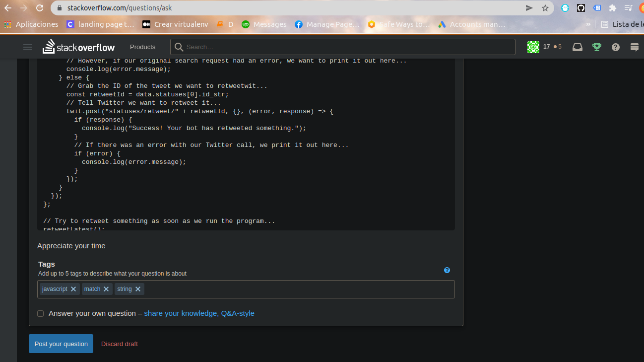The width and height of the screenshot is (644, 362).
Task: Remove the match tag
Action: pos(106,289)
